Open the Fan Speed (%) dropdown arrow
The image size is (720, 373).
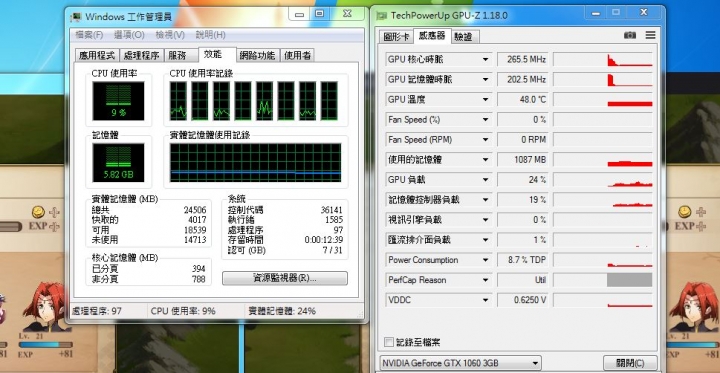click(x=485, y=120)
